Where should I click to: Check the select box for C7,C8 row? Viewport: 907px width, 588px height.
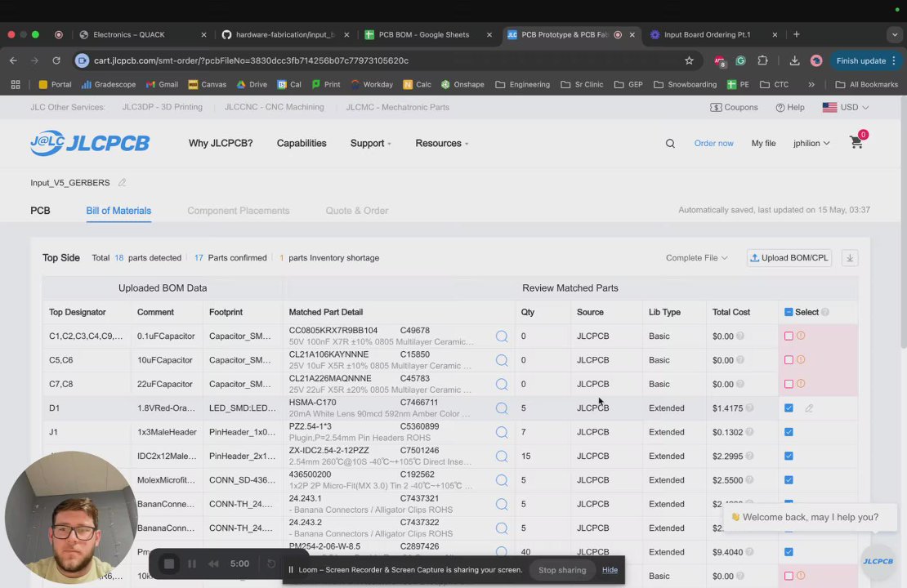click(x=789, y=384)
